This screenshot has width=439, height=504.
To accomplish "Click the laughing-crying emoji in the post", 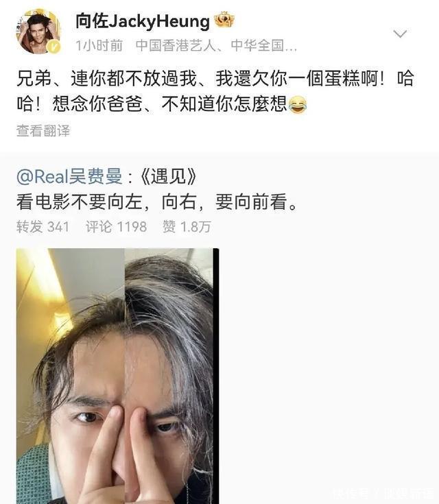I will tap(298, 104).
